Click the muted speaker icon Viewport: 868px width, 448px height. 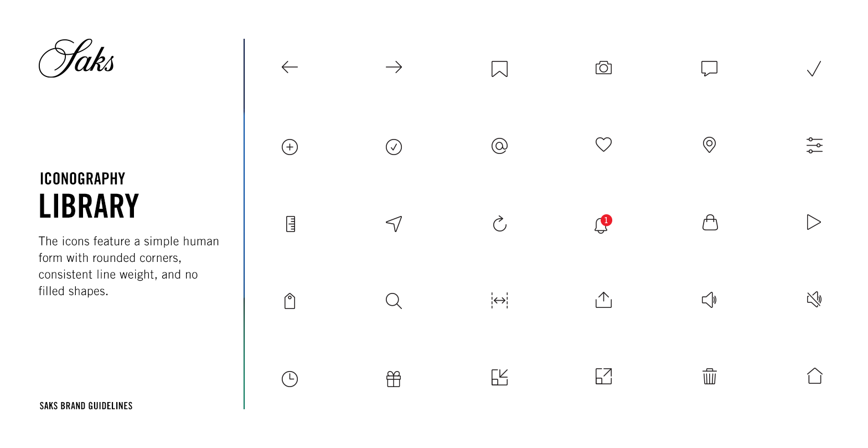[814, 300]
